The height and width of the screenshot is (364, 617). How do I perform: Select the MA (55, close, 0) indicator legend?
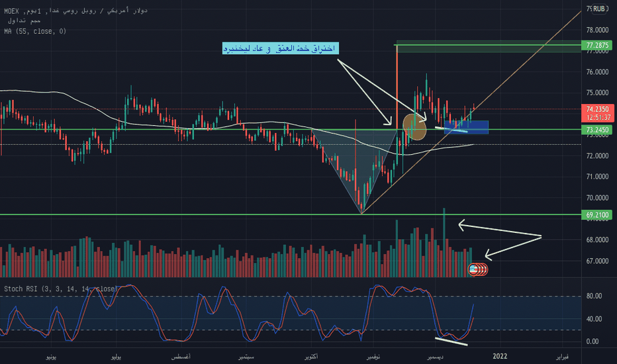point(35,31)
